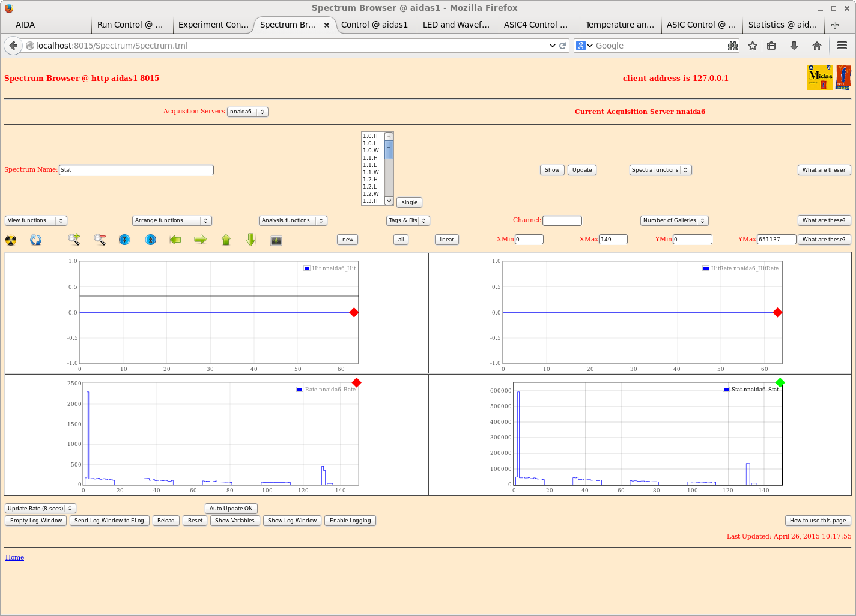Open the Number of Galleries dropdown
Image resolution: width=856 pixels, height=616 pixels.
pyautogui.click(x=675, y=220)
